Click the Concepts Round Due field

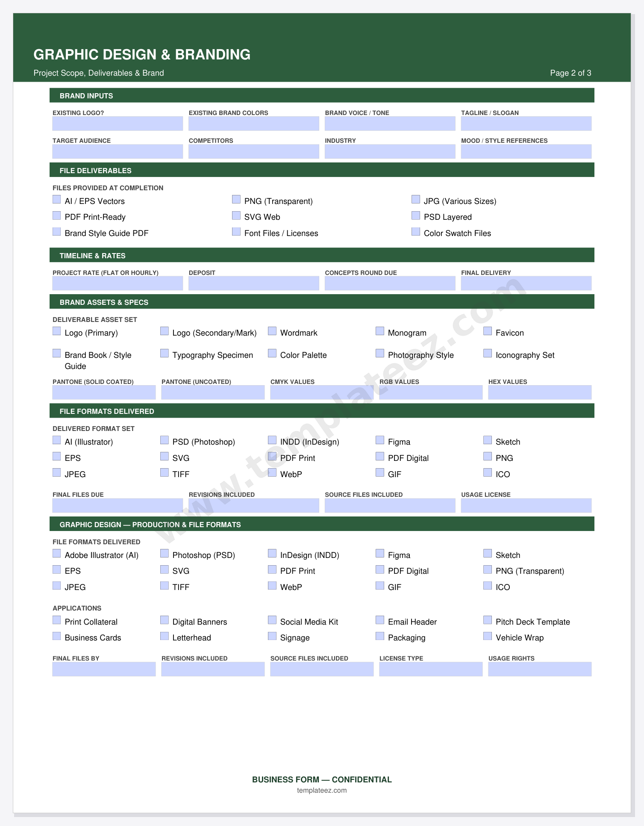tap(390, 283)
